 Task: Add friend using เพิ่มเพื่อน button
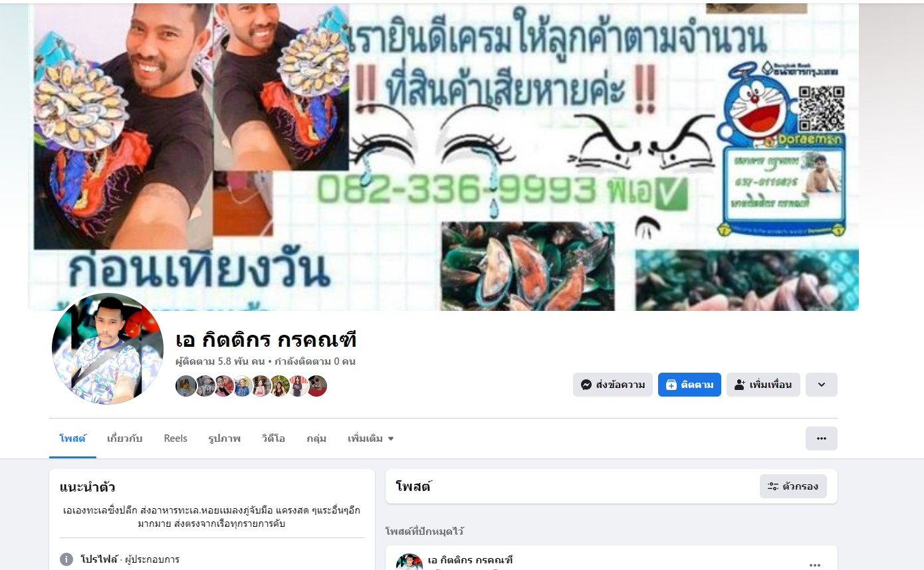click(x=763, y=385)
